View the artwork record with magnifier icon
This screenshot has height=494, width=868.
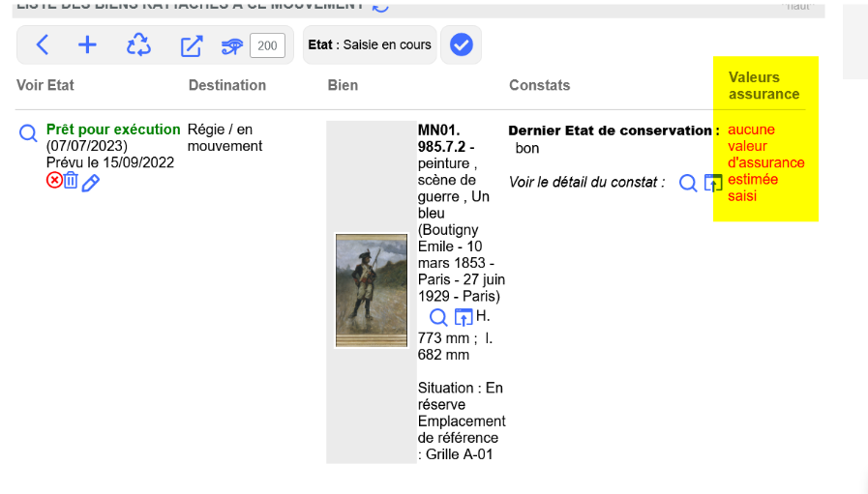pyautogui.click(x=438, y=317)
